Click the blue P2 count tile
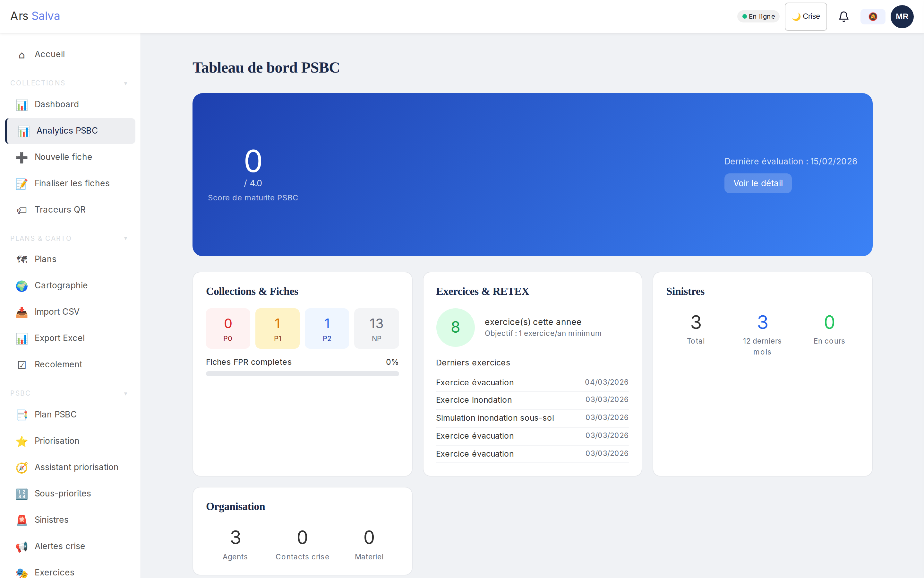 (x=327, y=328)
